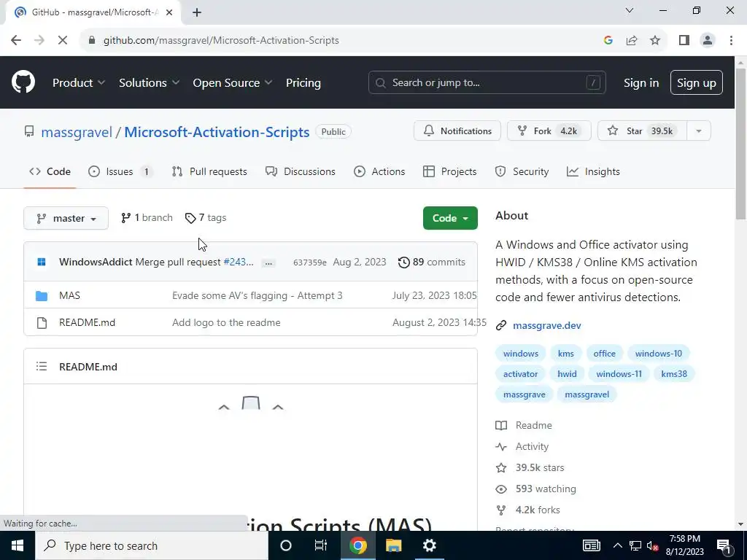Click Google icon in address bar
Image resolution: width=747 pixels, height=560 pixels.
pos(608,41)
